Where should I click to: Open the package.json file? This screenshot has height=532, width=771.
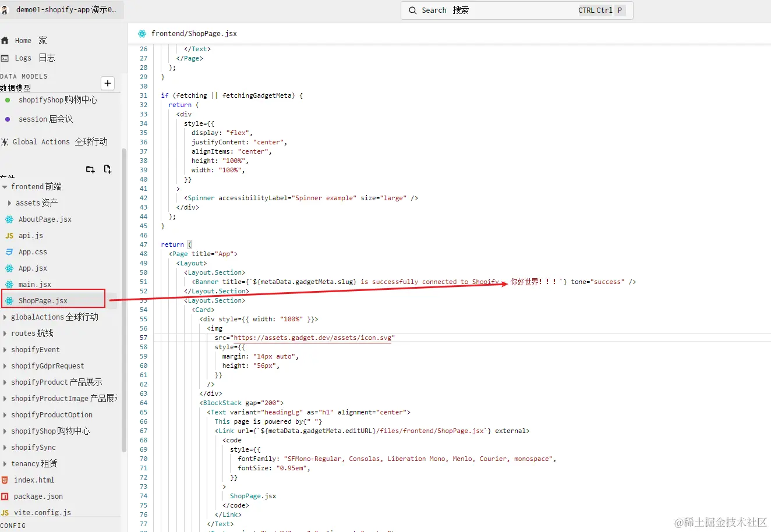click(x=38, y=496)
